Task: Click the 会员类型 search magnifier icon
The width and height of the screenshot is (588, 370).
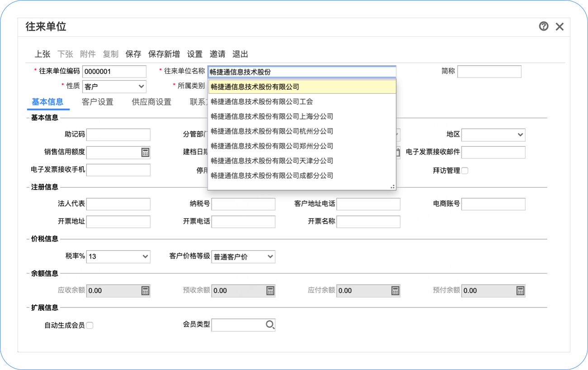Action: 270,325
